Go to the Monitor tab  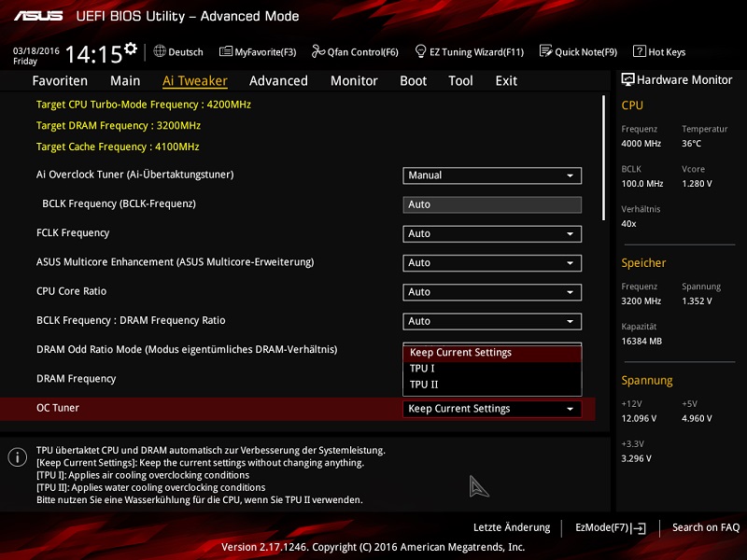(354, 81)
